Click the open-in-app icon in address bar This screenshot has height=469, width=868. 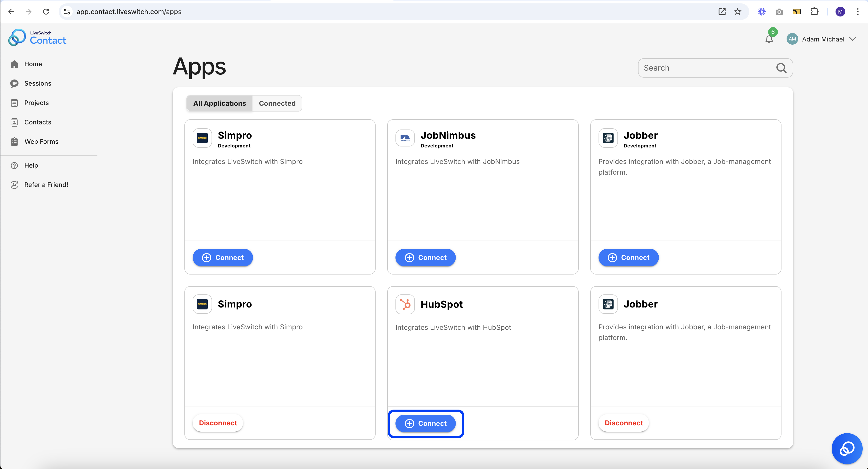point(722,11)
